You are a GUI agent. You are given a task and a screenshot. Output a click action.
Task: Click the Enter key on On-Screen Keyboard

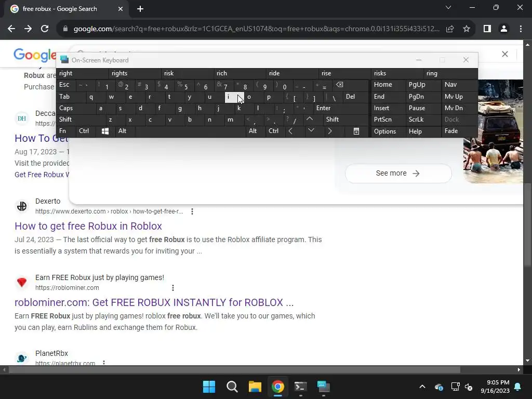point(341,108)
